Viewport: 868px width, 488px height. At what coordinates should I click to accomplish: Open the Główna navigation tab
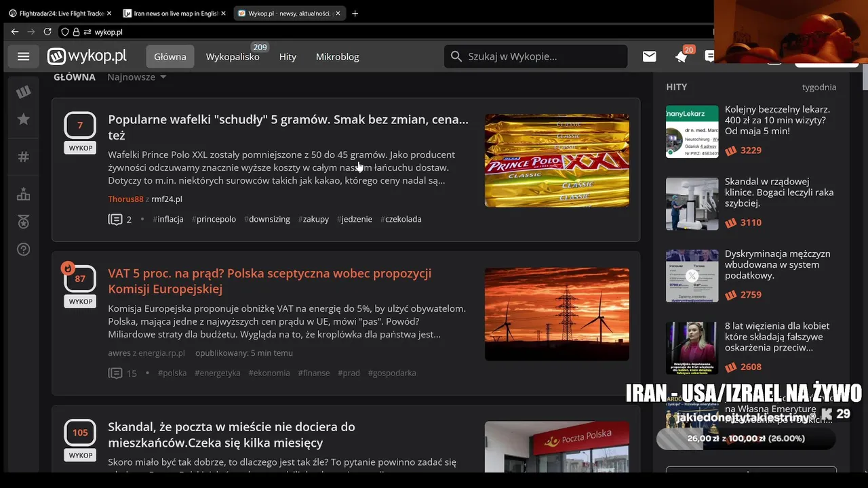170,56
